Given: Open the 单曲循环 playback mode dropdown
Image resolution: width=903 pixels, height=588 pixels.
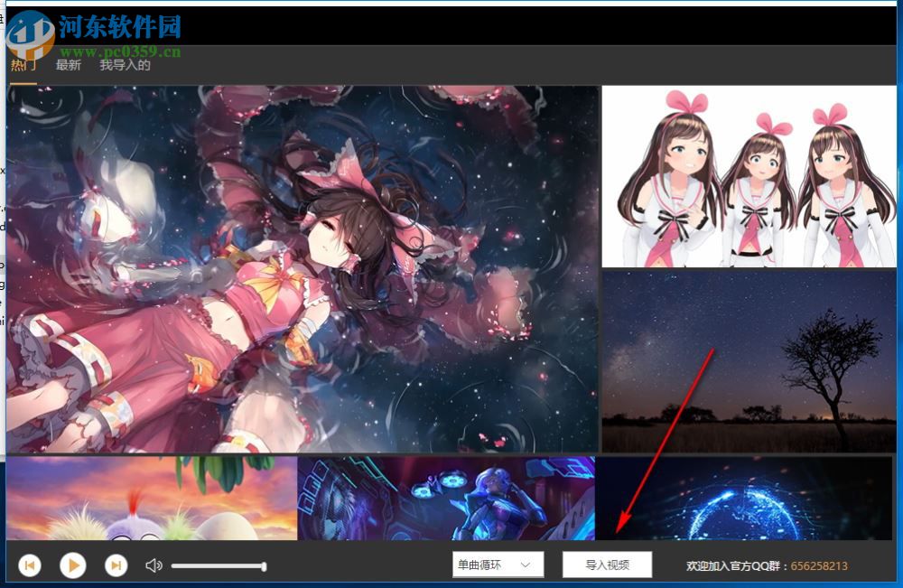Looking at the screenshot, I should coord(498,565).
